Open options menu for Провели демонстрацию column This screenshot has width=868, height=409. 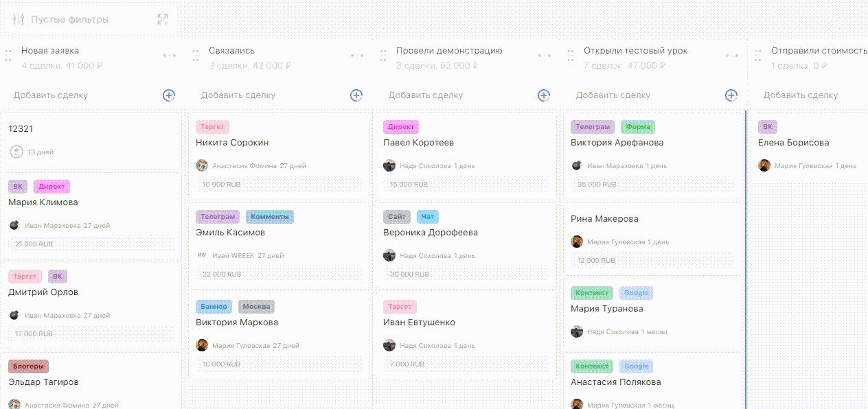coord(545,56)
